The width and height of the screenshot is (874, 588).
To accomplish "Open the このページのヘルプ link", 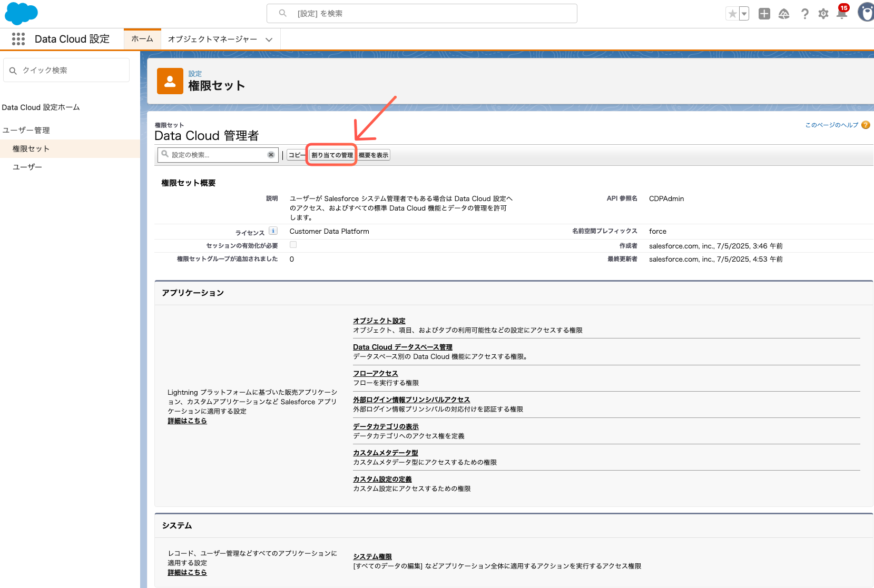I will (832, 125).
